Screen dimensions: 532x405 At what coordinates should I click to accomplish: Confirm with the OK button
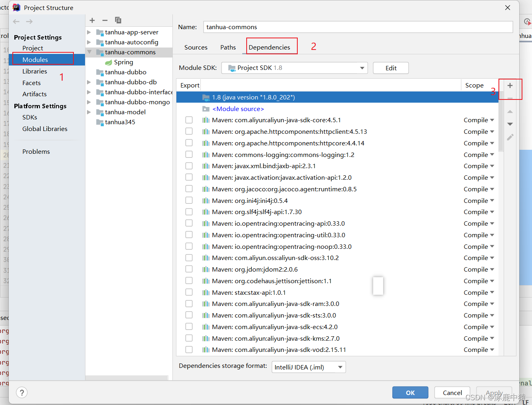coord(410,393)
